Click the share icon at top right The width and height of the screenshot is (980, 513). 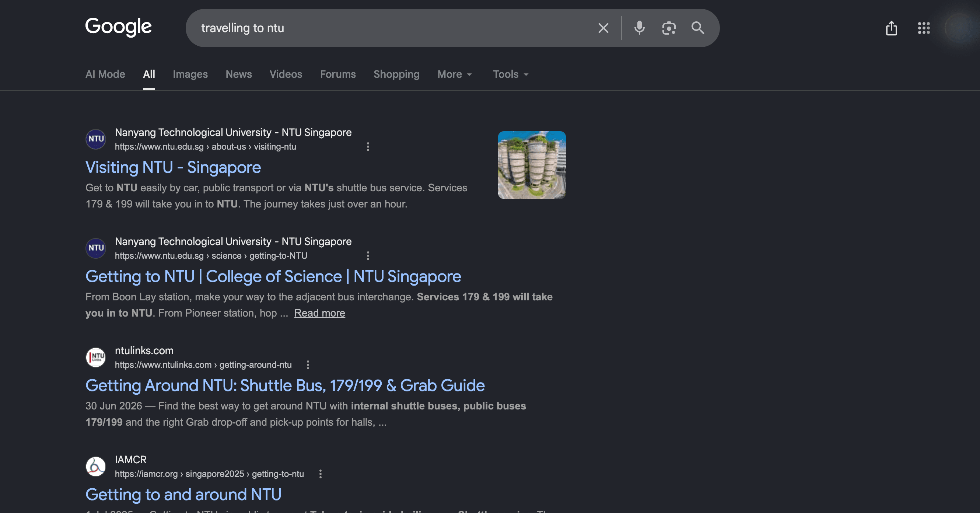pos(891,28)
